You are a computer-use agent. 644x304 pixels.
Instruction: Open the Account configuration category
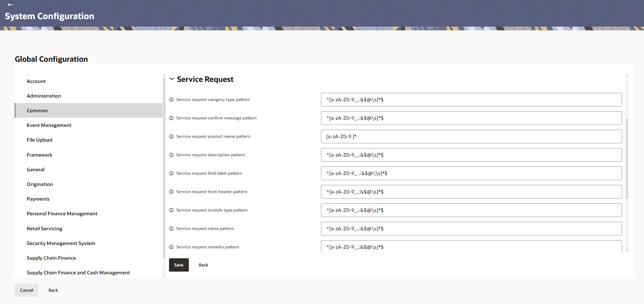point(88,81)
